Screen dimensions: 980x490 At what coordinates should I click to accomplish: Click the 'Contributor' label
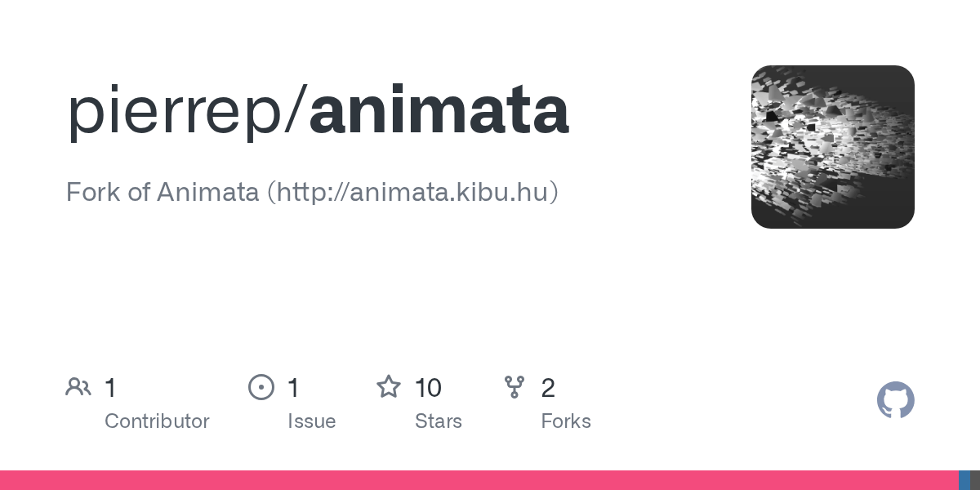(157, 421)
